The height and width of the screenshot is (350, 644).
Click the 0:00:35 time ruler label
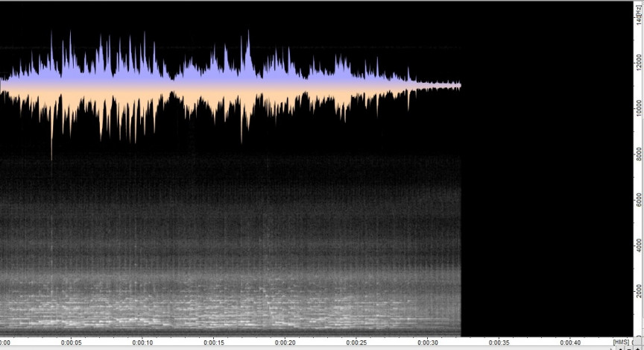[x=499, y=343]
